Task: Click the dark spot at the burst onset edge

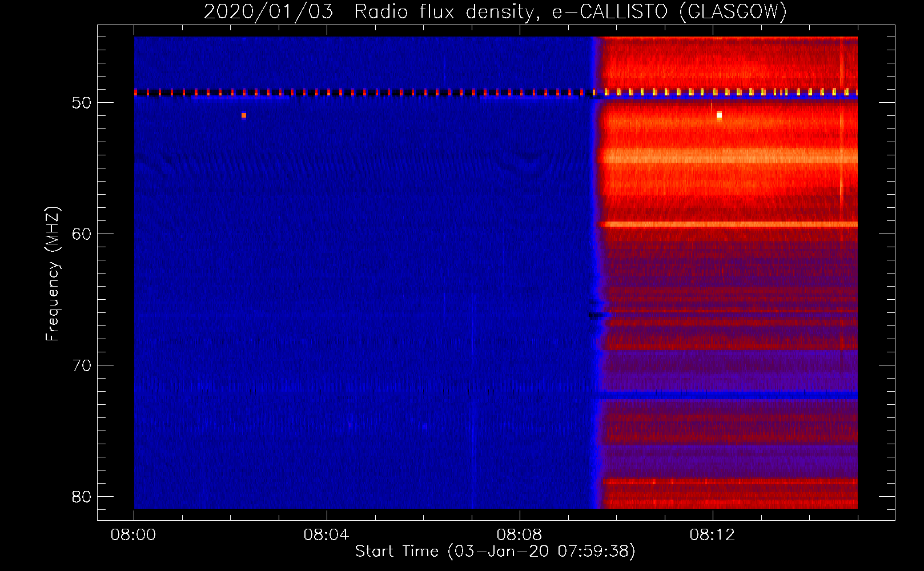Action: click(597, 315)
